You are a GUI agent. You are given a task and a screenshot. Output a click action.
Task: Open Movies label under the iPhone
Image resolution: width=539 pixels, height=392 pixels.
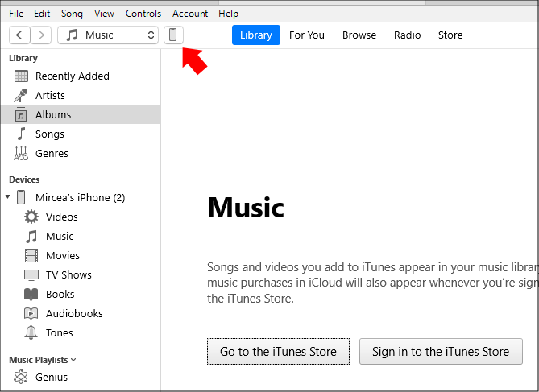(x=63, y=256)
